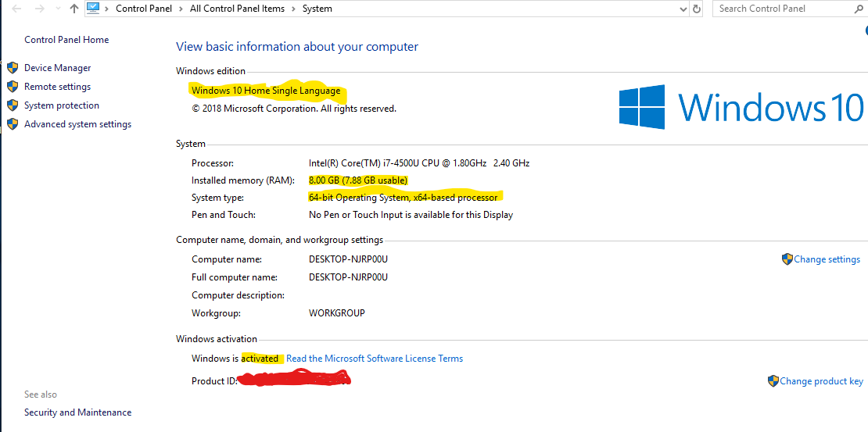Open Security and Maintenance

coord(78,412)
